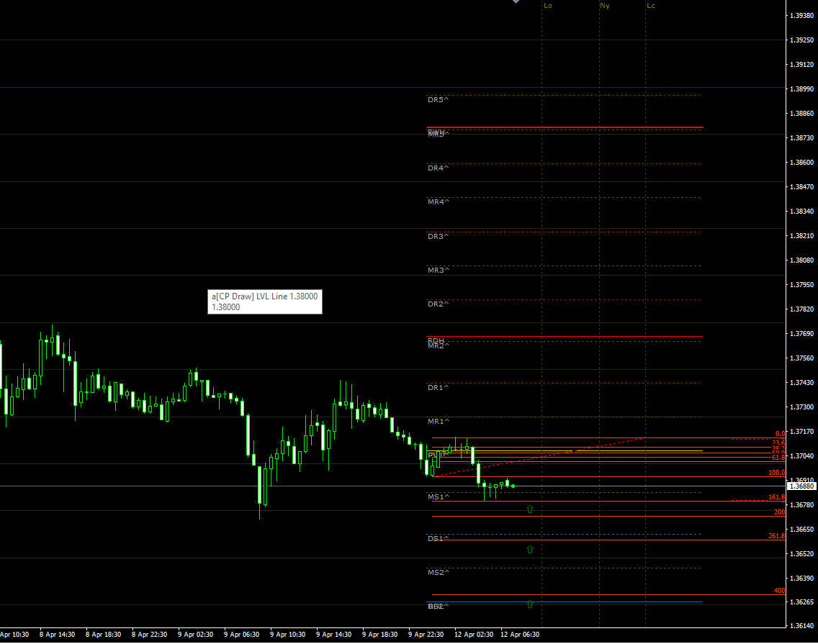This screenshot has width=818, height=644.
Task: Select the 400 Fibonacci extension label
Action: (779, 591)
